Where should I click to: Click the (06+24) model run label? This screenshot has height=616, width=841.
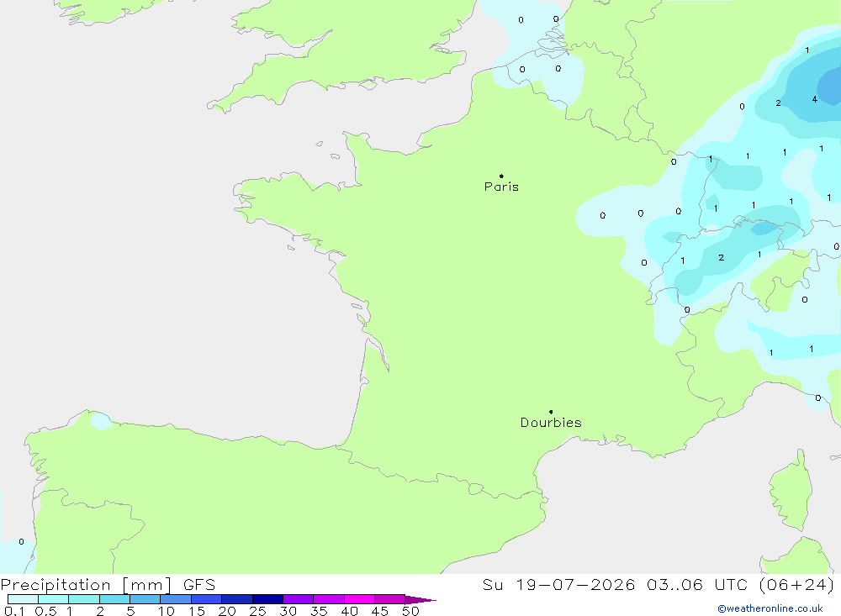pos(796,584)
